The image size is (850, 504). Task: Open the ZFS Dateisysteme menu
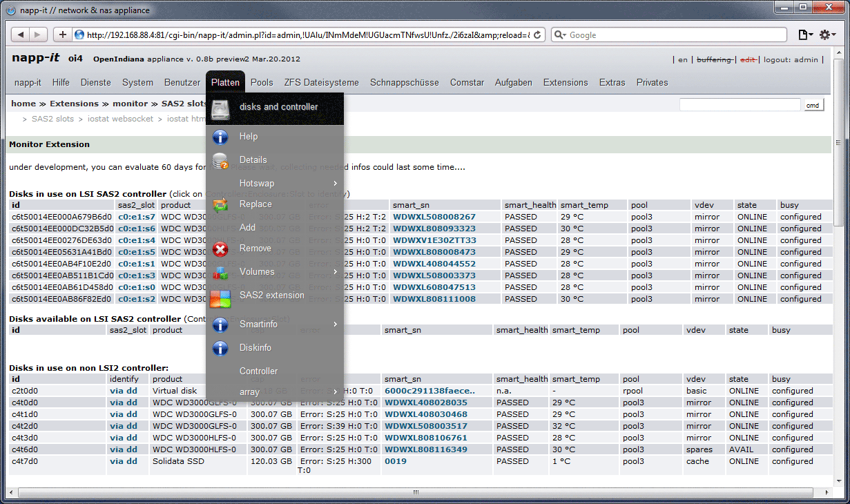coord(321,82)
